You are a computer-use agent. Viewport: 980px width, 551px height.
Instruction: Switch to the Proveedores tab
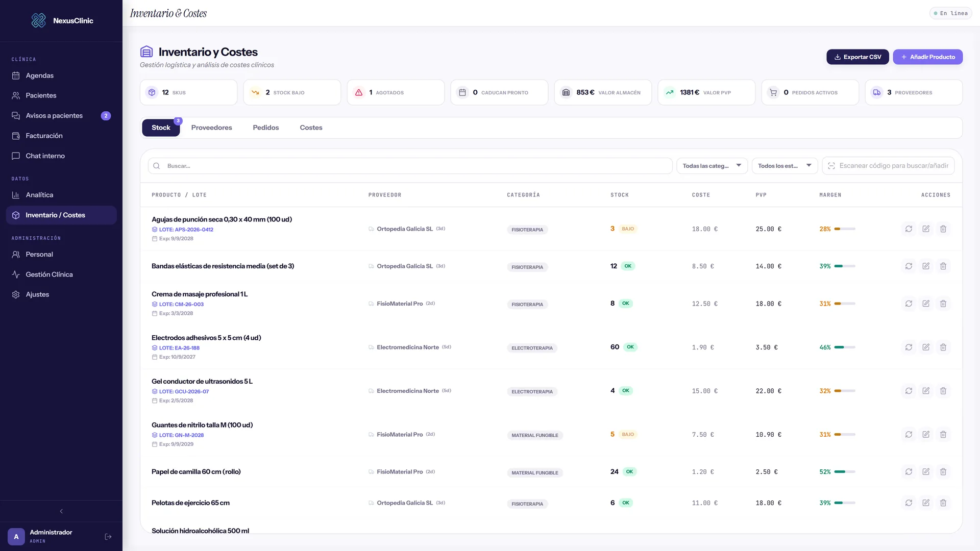211,128
